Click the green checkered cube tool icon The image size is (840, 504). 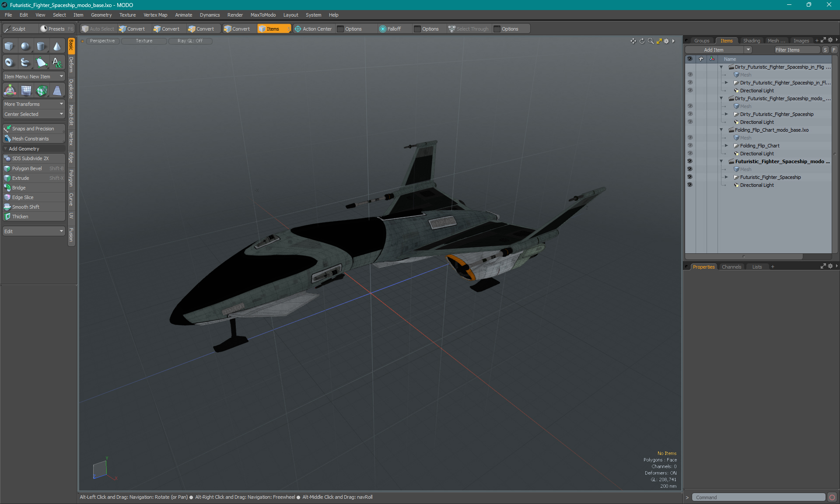(42, 91)
